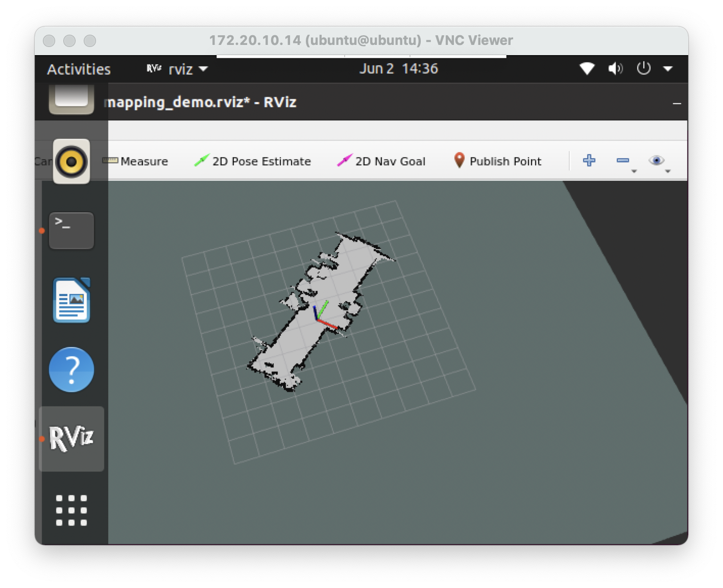Click the eye view options icon

click(x=656, y=161)
